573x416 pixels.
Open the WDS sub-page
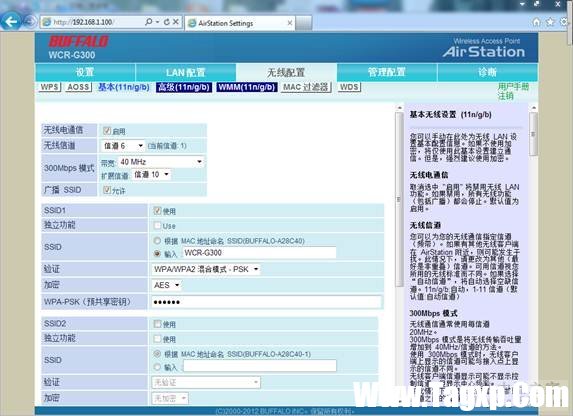(349, 87)
